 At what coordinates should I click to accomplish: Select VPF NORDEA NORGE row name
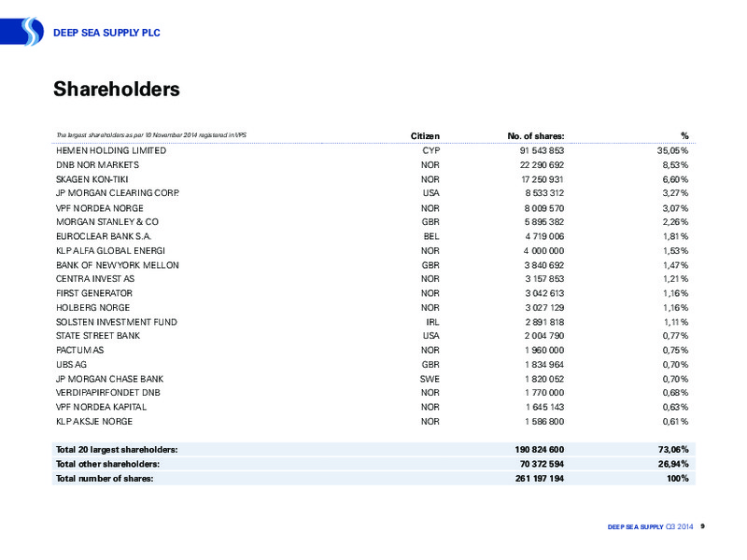click(x=100, y=208)
